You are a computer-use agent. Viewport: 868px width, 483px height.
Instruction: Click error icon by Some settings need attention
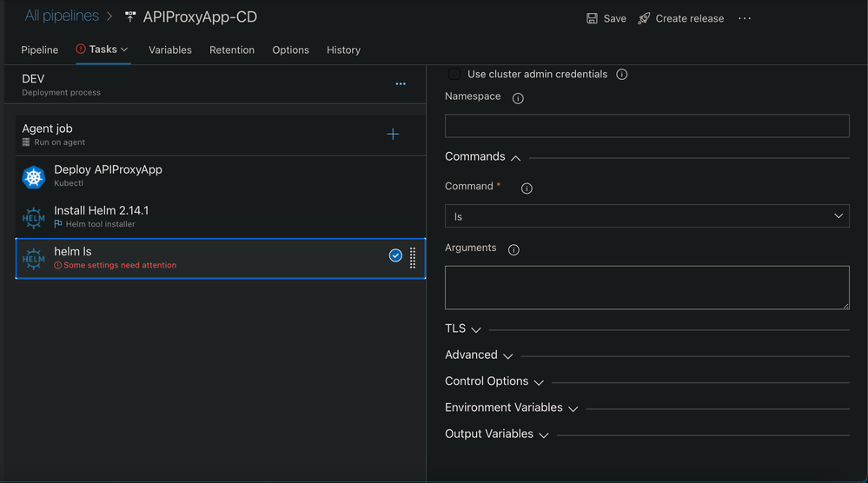point(57,266)
